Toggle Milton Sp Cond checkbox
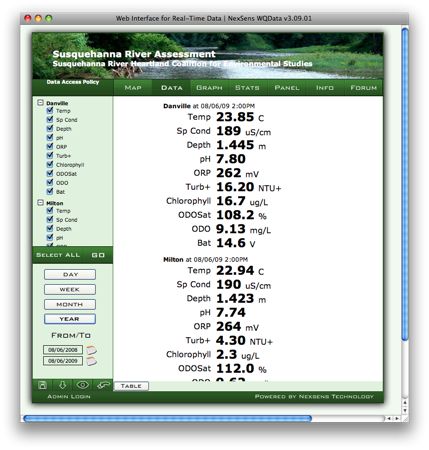Image resolution: width=429 pixels, height=450 pixels. [x=50, y=219]
